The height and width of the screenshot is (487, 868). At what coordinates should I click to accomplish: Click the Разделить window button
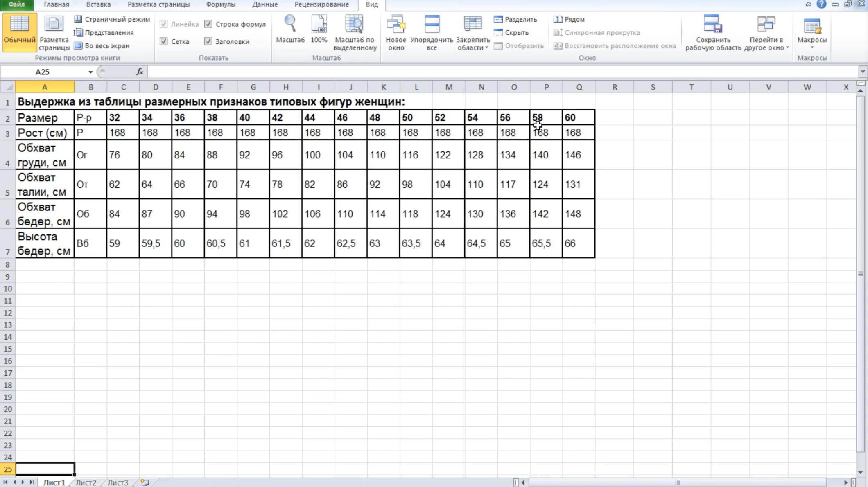pyautogui.click(x=515, y=19)
